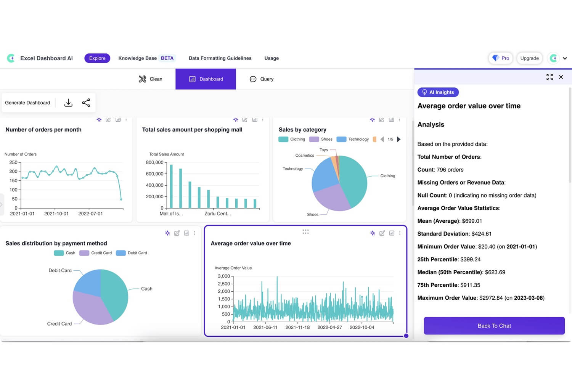
Task: Toggle Technology legend in Sales by category
Action: [x=353, y=139]
